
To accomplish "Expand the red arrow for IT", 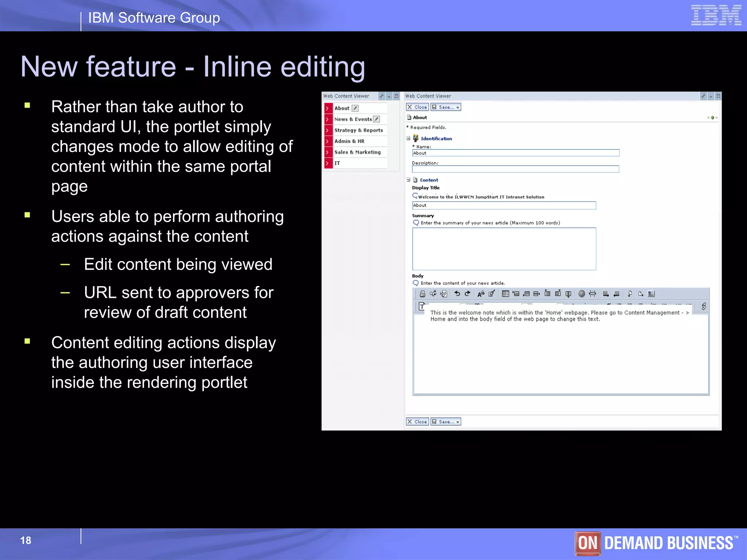I will click(x=328, y=163).
